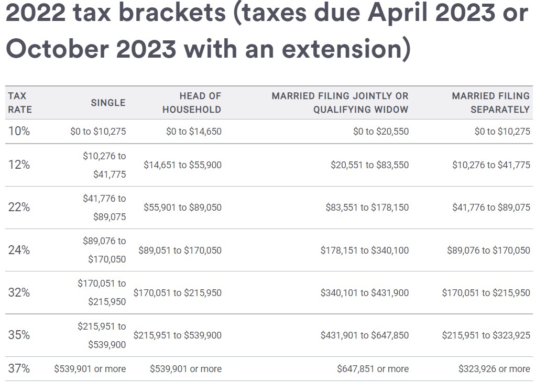The height and width of the screenshot is (392, 546).
Task: Select the $178,151 to $340,100 cell
Action: (x=364, y=251)
